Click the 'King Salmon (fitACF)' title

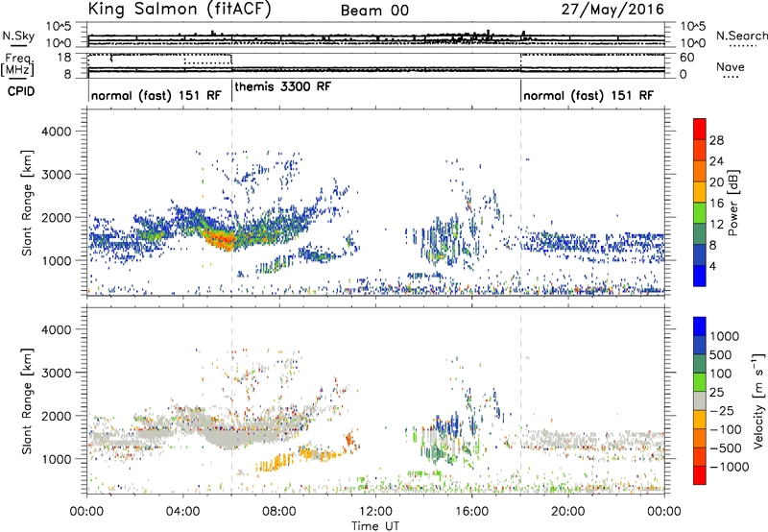pyautogui.click(x=180, y=9)
